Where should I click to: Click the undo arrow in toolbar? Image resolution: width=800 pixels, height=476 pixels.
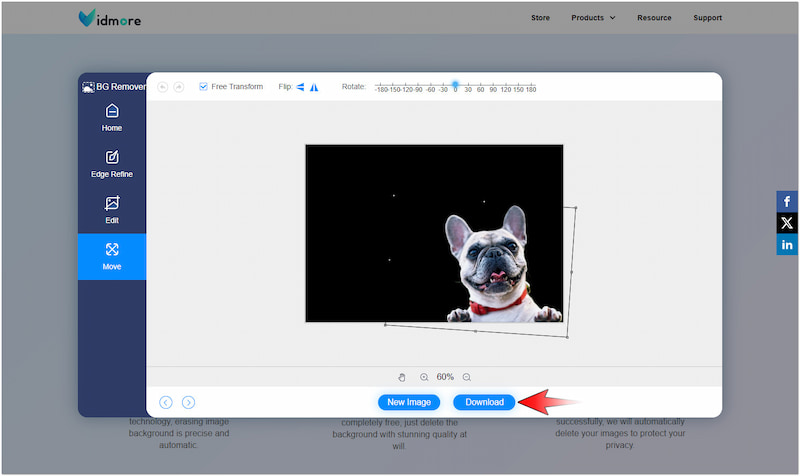[x=163, y=87]
